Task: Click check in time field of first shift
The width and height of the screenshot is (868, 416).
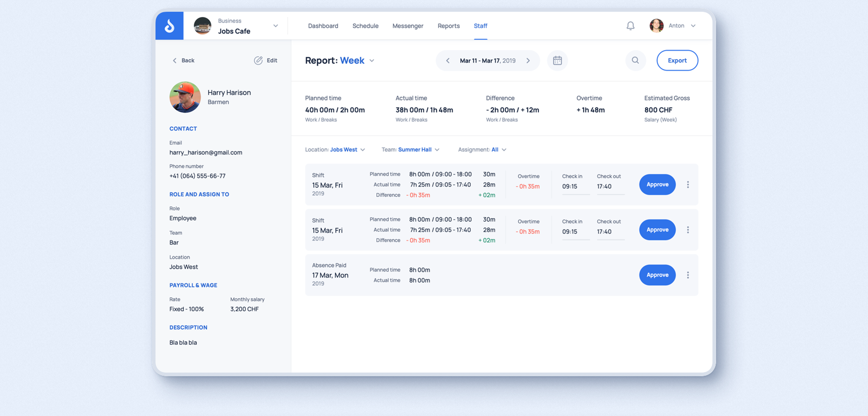Action: pyautogui.click(x=575, y=186)
